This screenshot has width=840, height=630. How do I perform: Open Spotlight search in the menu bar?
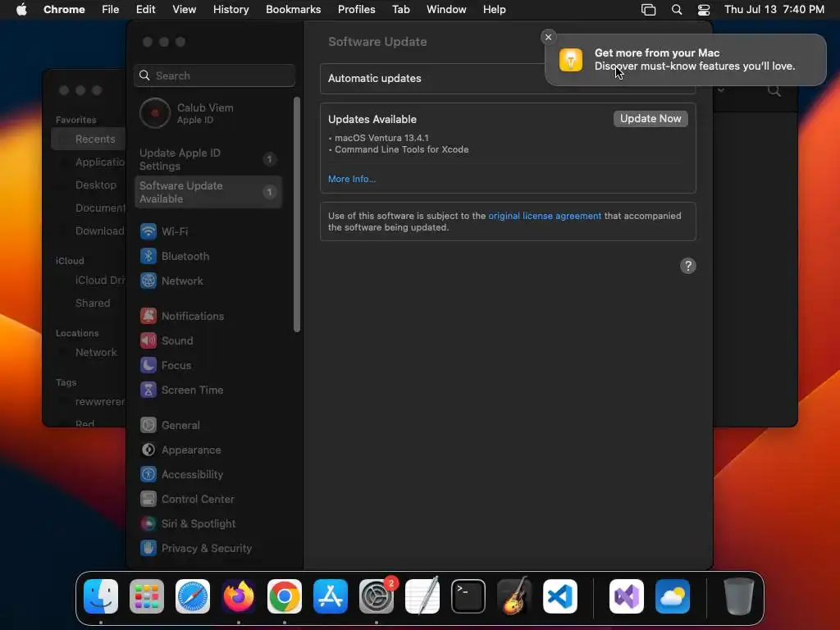tap(677, 10)
